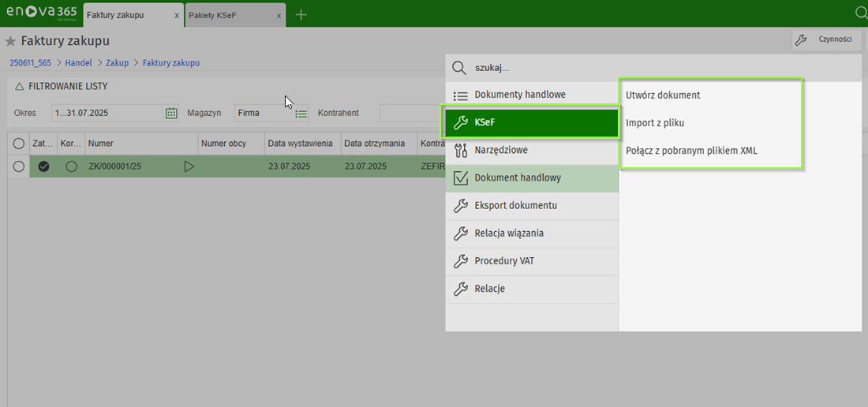Collapse the Filtrowanie listy section
Image resolution: width=868 pixels, height=407 pixels.
[x=19, y=86]
